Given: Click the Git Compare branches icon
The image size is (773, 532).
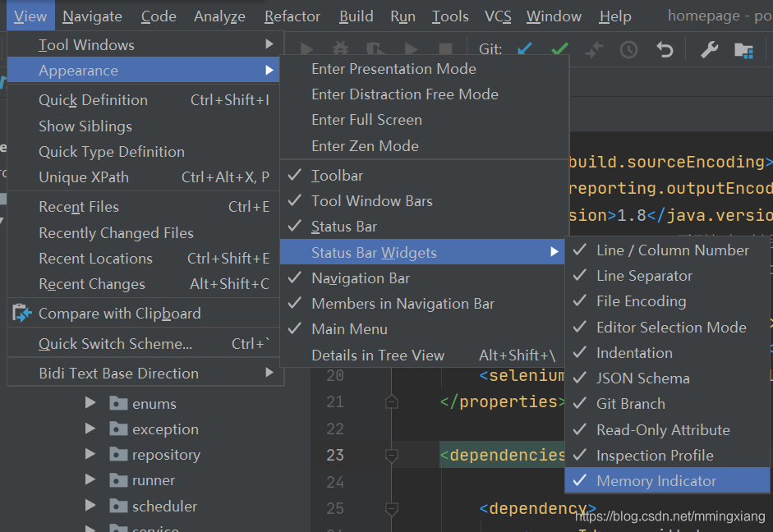Looking at the screenshot, I should coord(594,49).
